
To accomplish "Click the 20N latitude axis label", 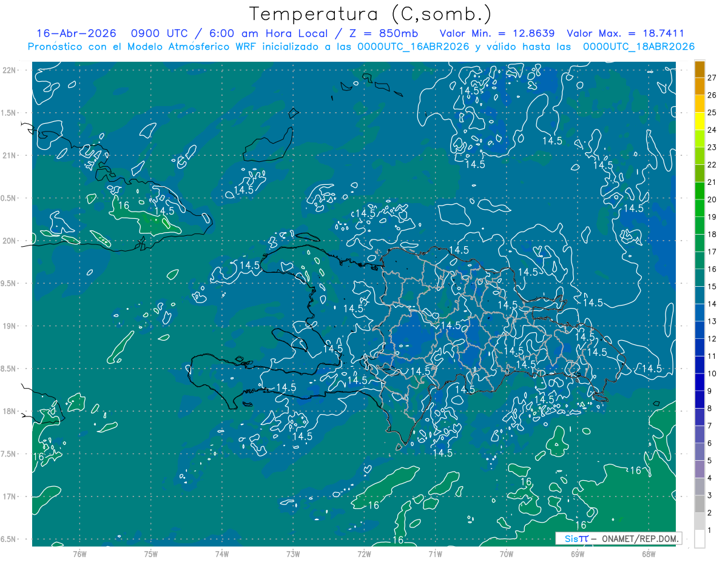I will pos(10,241).
